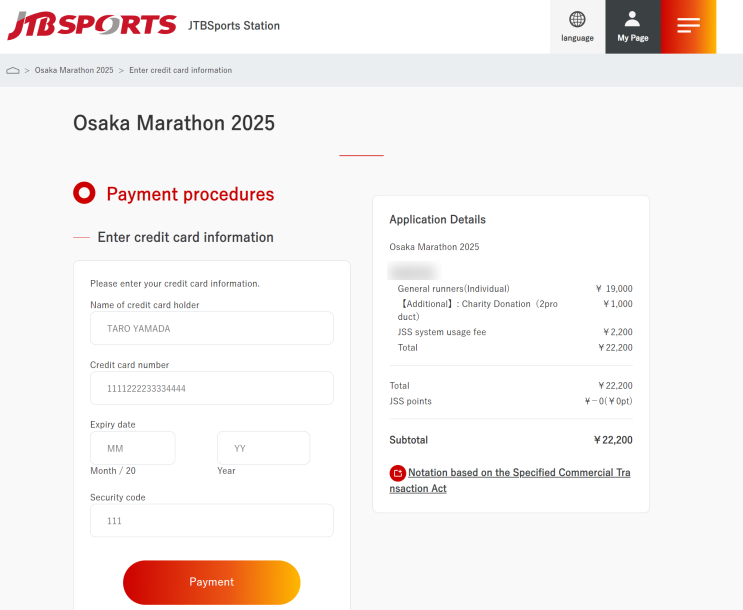Open the My Page user icon

tap(632, 19)
